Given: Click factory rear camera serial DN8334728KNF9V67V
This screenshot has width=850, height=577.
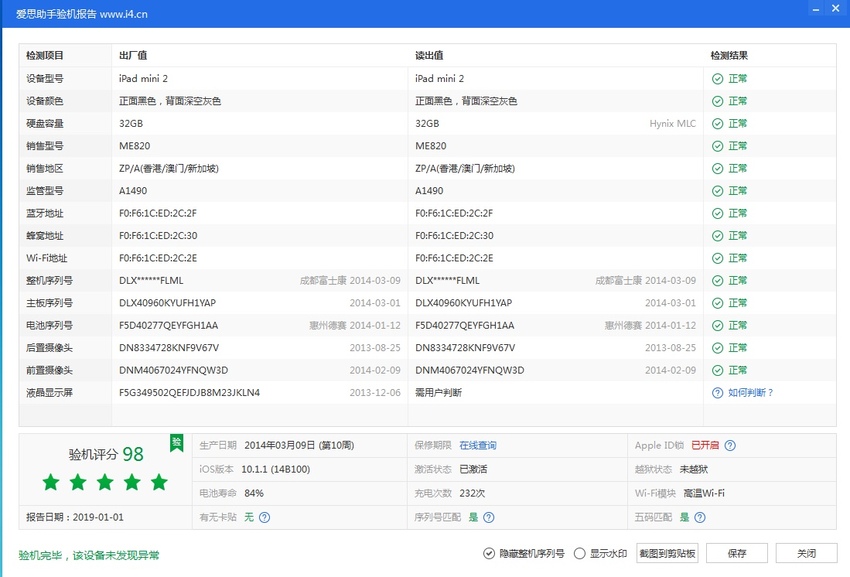Looking at the screenshot, I should [x=169, y=348].
